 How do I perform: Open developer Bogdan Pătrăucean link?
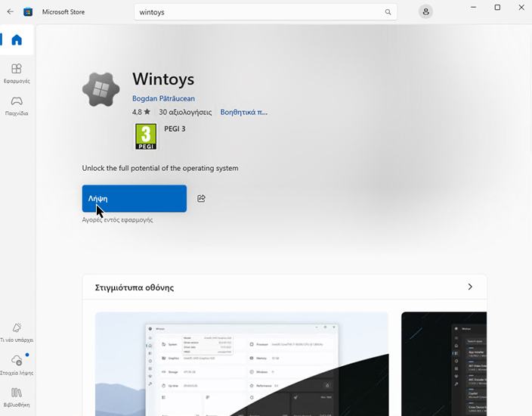click(x=163, y=98)
